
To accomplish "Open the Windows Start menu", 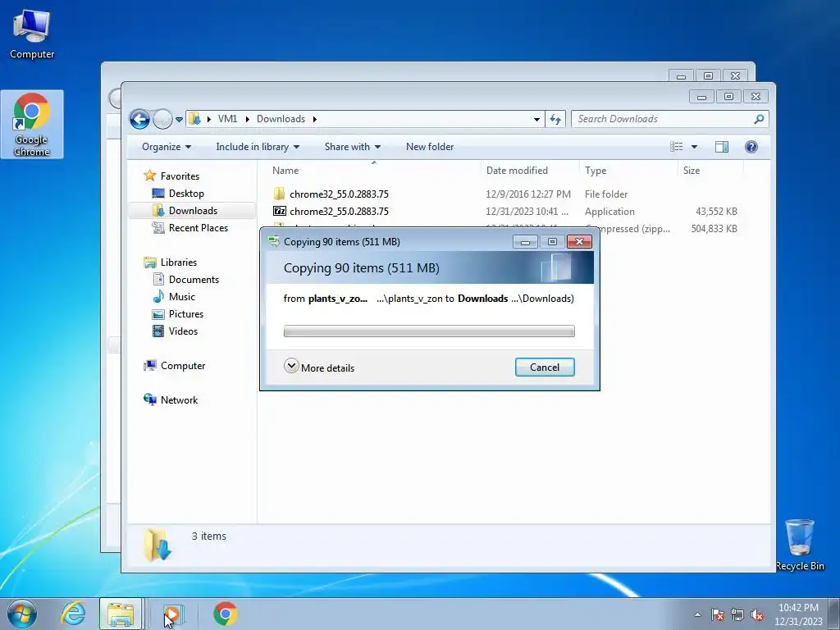I will click(21, 614).
